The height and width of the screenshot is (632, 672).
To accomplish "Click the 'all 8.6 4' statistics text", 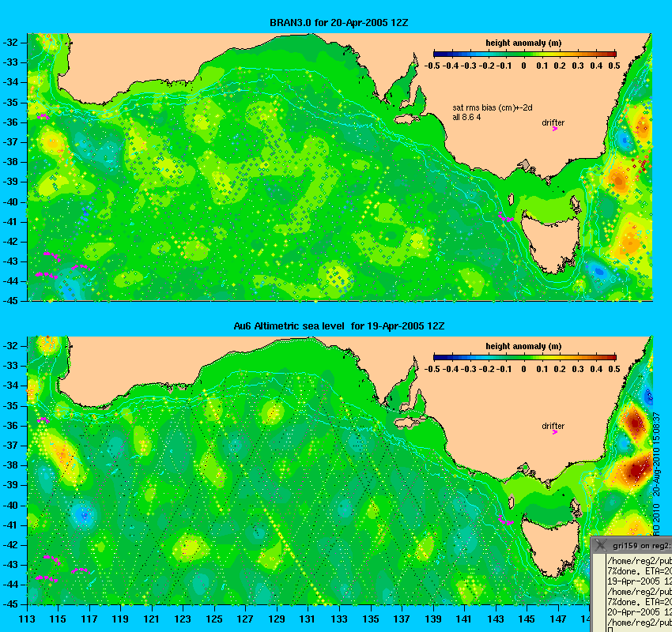I will [466, 117].
